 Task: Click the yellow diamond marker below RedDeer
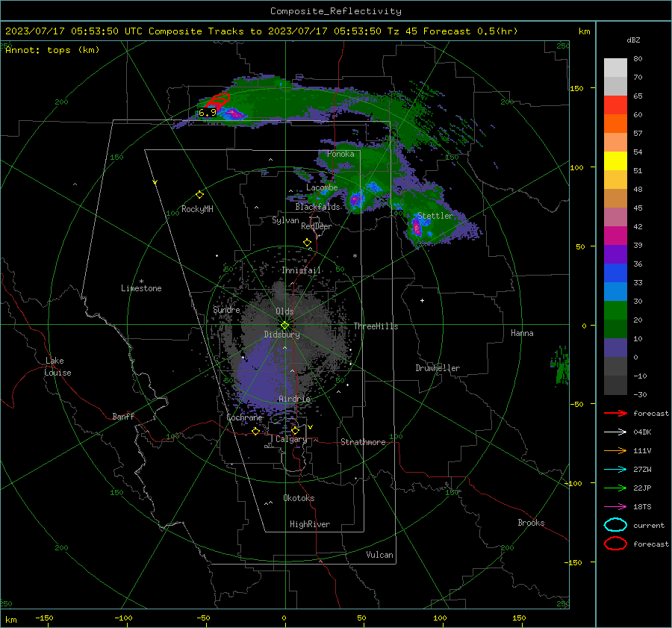pos(307,243)
